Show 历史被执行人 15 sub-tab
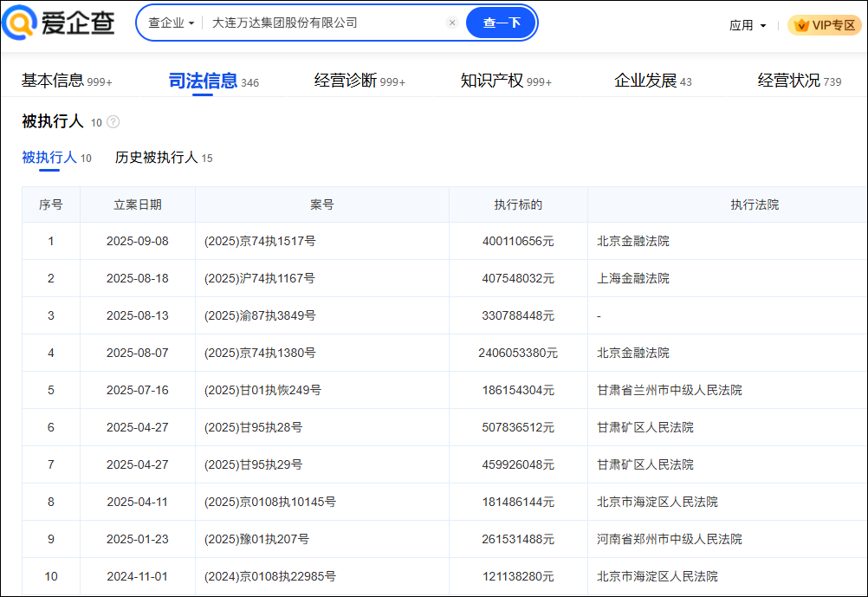This screenshot has width=868, height=597. pos(164,158)
